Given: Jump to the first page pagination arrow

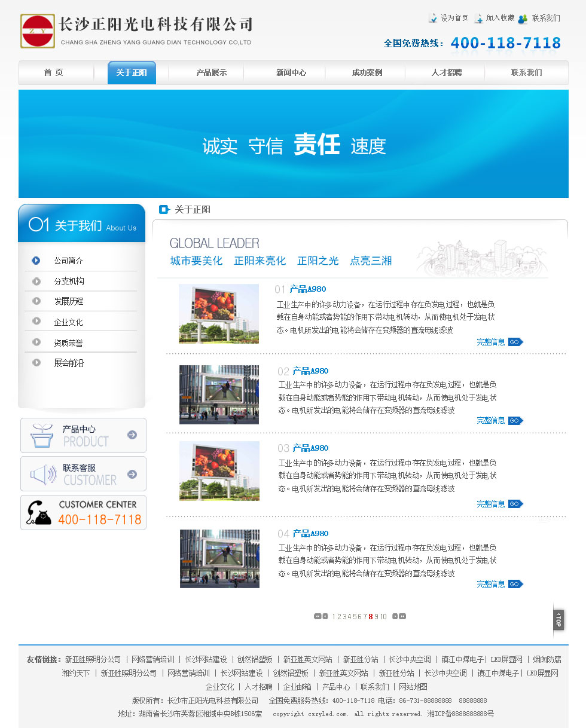Looking at the screenshot, I should 317,616.
